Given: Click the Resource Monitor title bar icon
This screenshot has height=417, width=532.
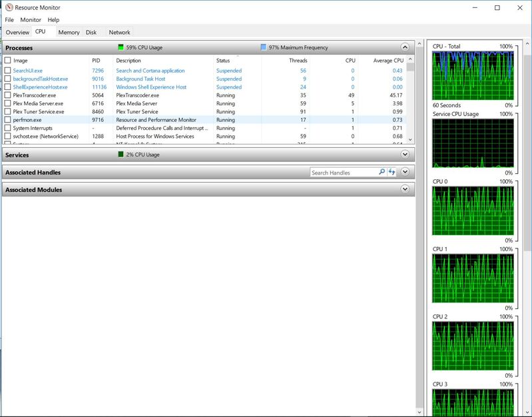Looking at the screenshot, I should tap(9, 7).
